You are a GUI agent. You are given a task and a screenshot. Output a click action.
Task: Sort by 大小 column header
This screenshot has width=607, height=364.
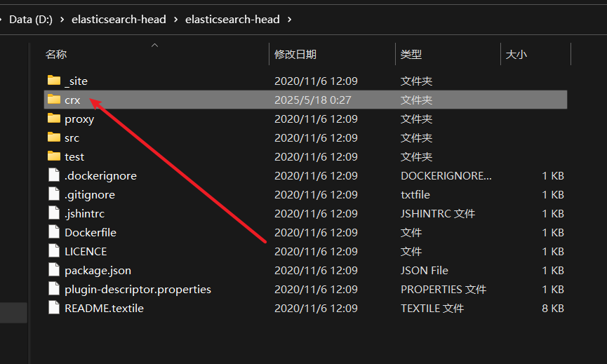[x=516, y=54]
